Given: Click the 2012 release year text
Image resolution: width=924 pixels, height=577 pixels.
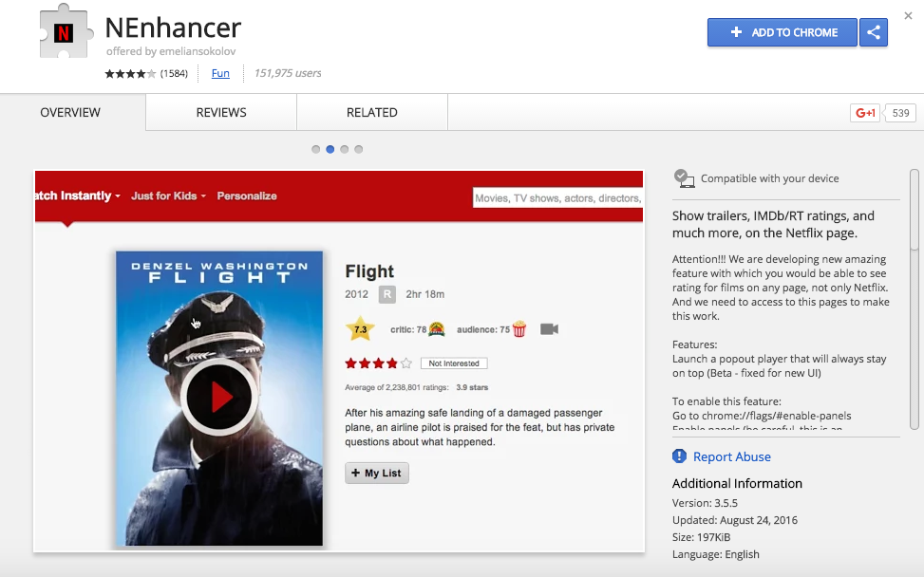Looking at the screenshot, I should (x=356, y=294).
